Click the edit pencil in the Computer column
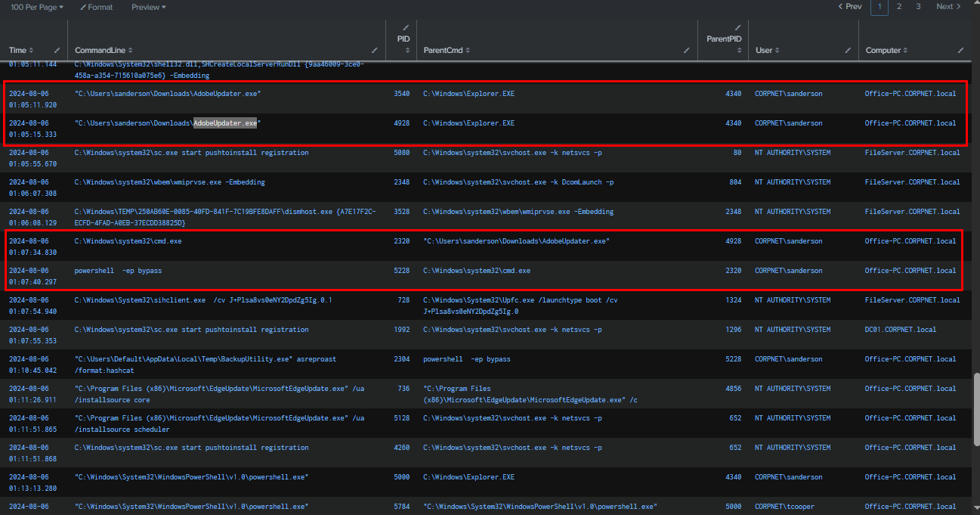The image size is (980, 515). point(960,50)
